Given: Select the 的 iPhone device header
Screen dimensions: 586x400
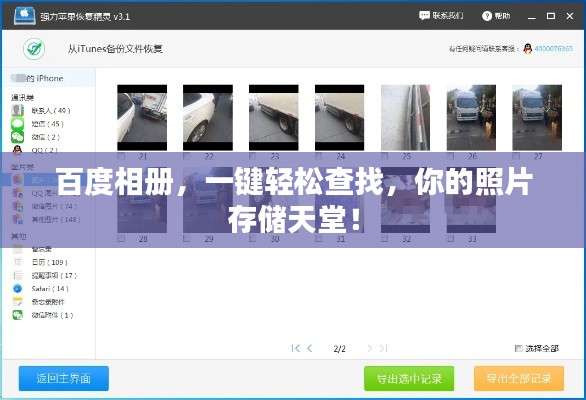Looking at the screenshot, I should (x=49, y=78).
